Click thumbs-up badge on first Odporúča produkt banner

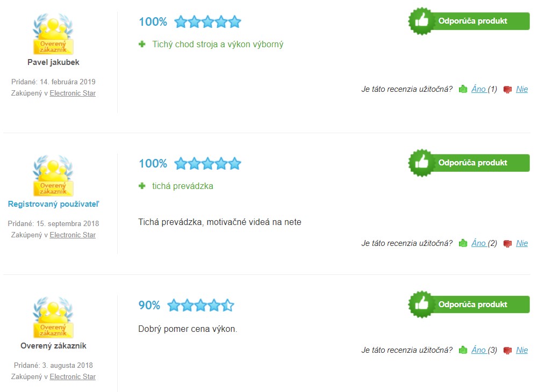[421, 21]
